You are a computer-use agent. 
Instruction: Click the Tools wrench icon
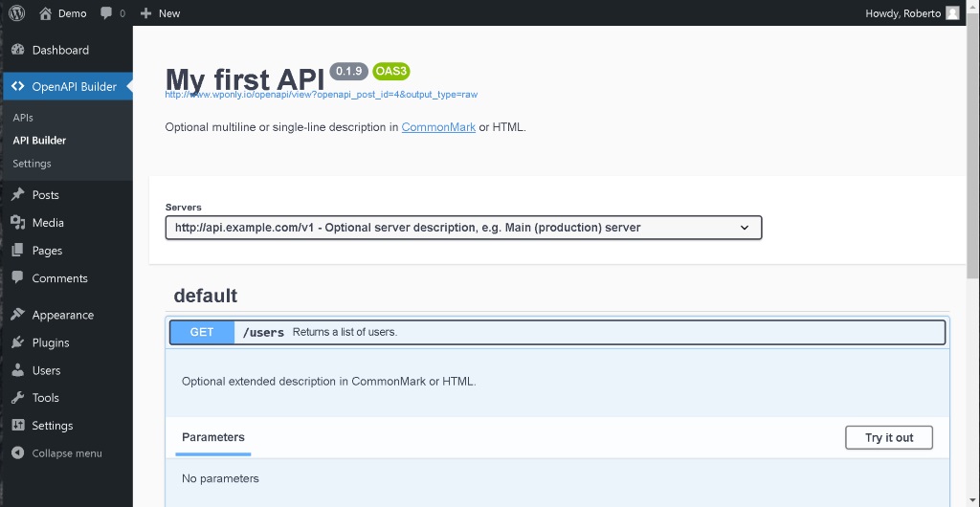point(17,398)
